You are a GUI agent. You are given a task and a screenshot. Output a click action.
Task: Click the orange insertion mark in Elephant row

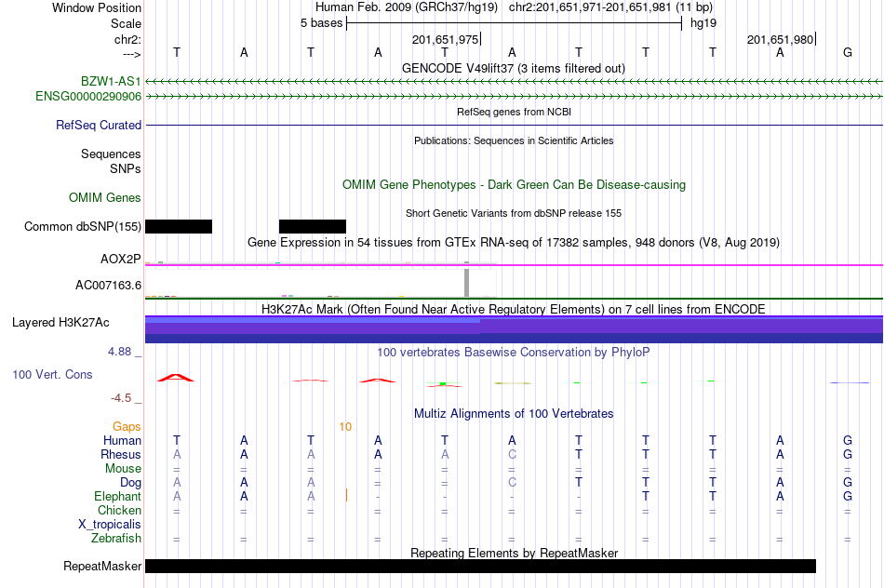click(x=346, y=496)
